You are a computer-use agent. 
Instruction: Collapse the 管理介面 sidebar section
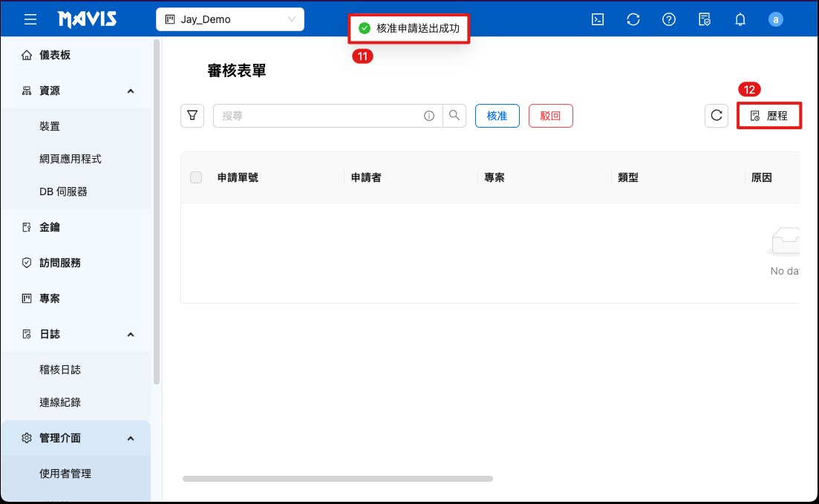pyautogui.click(x=131, y=438)
